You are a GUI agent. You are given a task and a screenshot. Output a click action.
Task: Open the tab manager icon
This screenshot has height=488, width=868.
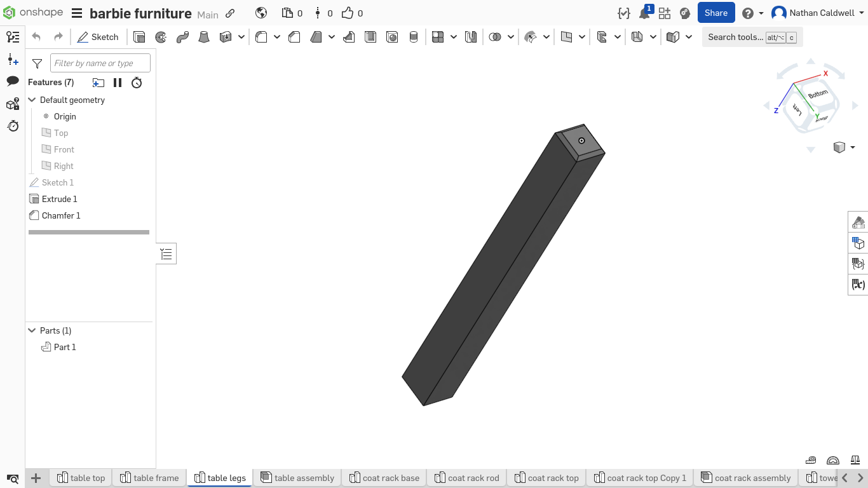click(x=13, y=478)
